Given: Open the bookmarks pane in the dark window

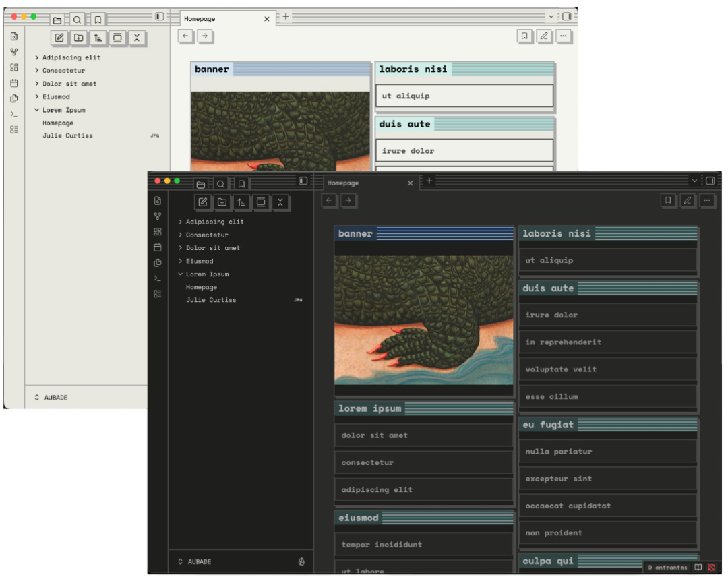Looking at the screenshot, I should coord(241,184).
